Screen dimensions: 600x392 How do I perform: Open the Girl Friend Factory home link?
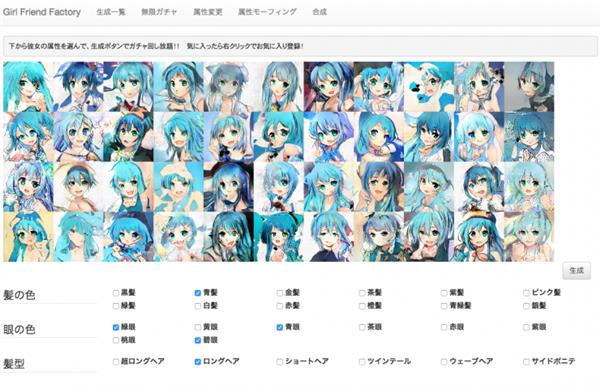(42, 12)
